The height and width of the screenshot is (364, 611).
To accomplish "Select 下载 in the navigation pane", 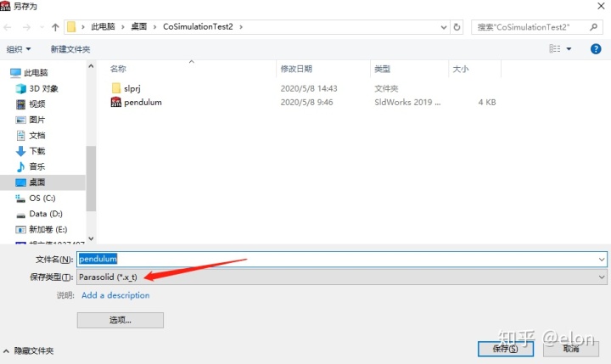I will point(36,151).
